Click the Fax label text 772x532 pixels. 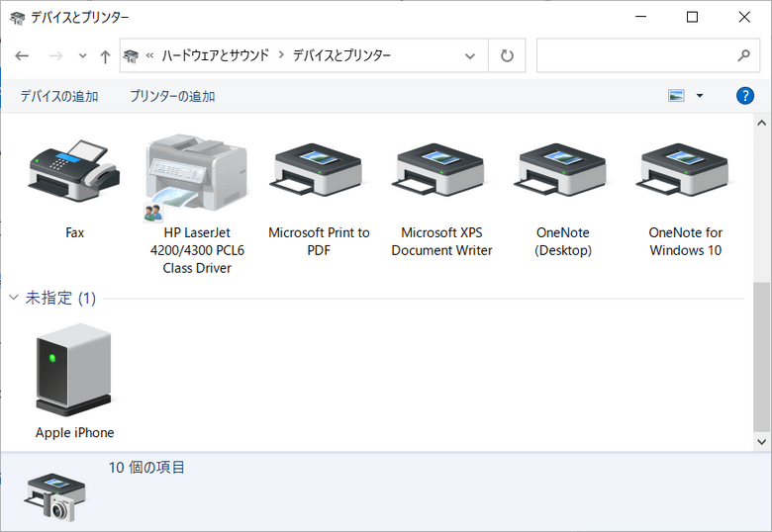75,232
